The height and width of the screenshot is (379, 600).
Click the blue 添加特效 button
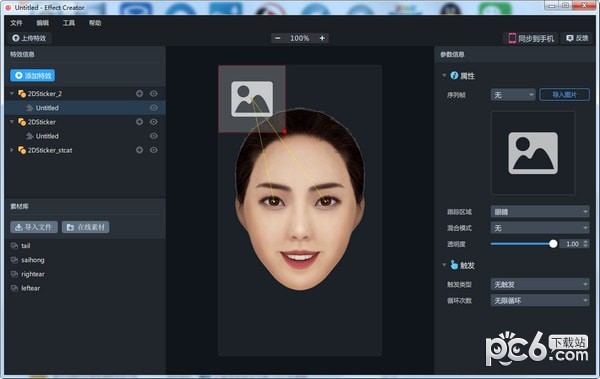33,75
